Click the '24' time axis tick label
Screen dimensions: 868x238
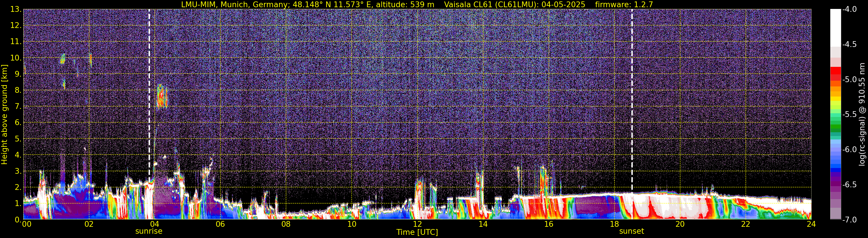811,224
